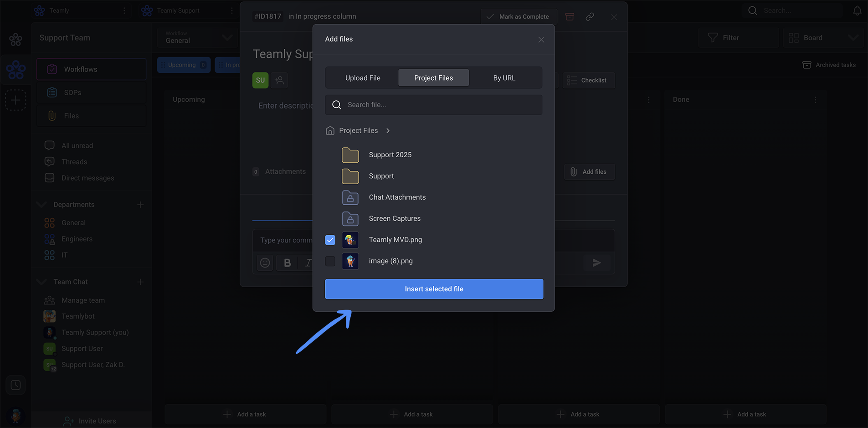
Task: Open the Filter control
Action: click(738, 38)
